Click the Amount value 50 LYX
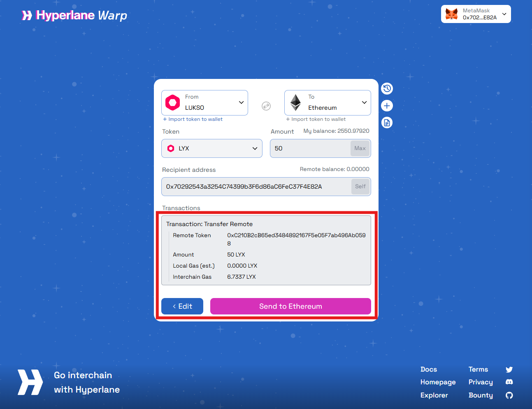The image size is (532, 409). pos(236,255)
